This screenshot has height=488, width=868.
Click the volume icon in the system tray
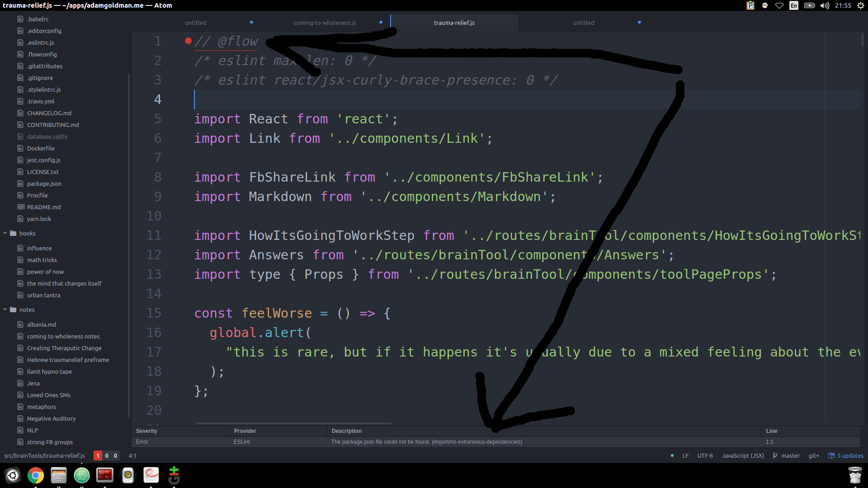824,5
